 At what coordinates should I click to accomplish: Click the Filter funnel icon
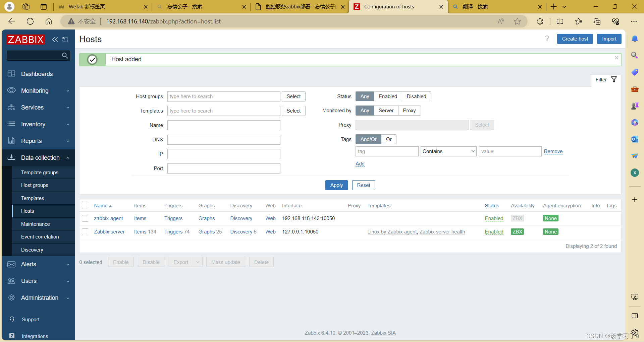point(614,79)
